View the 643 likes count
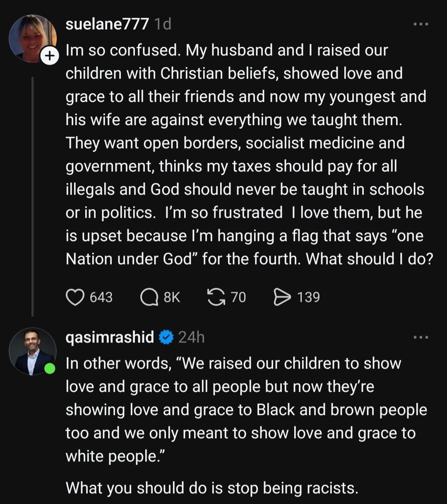This screenshot has height=504, width=447. (101, 297)
